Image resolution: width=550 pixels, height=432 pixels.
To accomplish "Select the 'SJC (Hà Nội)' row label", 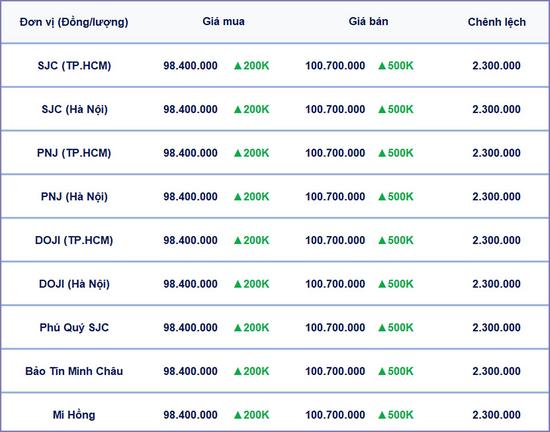I will [74, 109].
